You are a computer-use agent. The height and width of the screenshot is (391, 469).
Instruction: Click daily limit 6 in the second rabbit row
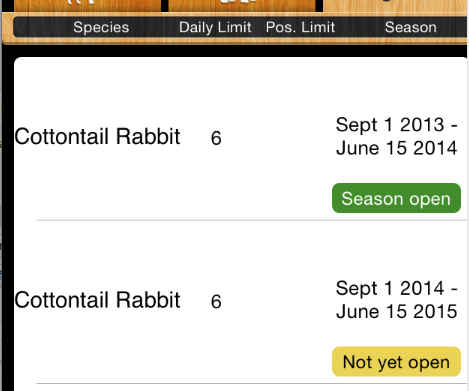(216, 301)
